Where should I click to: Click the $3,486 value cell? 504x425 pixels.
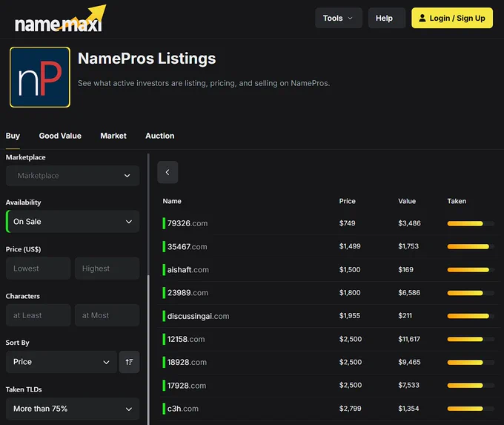(409, 223)
